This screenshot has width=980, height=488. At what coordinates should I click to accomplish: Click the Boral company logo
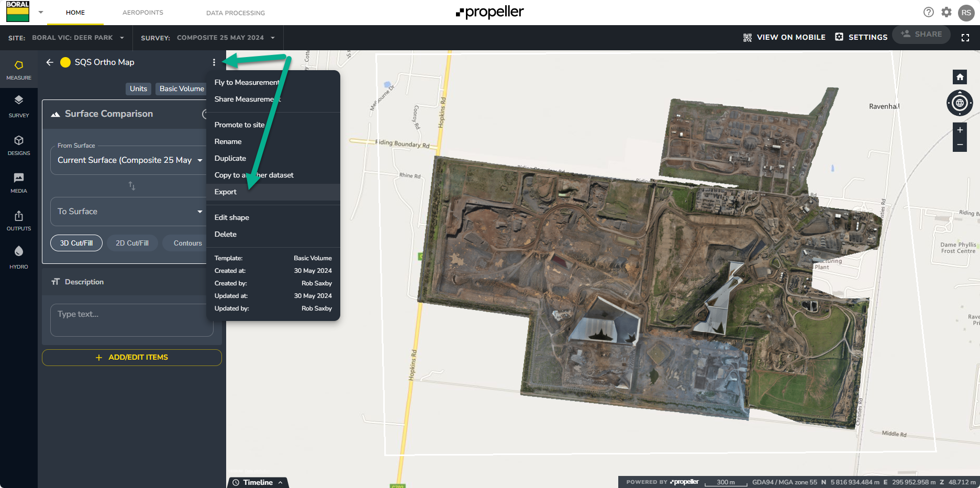[18, 12]
